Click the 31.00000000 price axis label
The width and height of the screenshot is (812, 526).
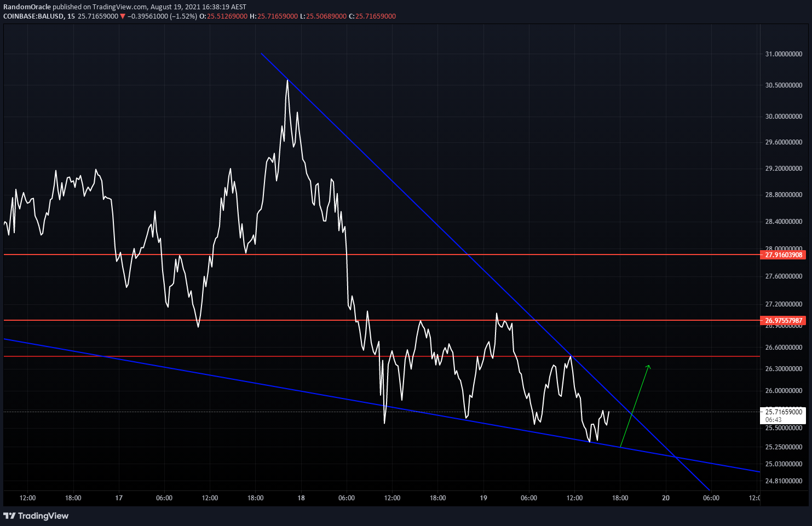pos(784,54)
